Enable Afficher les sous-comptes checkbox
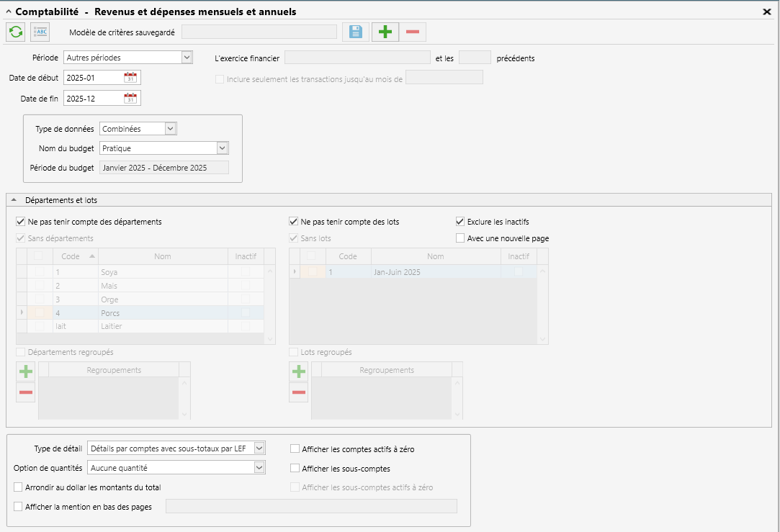780x532 pixels. pos(295,469)
